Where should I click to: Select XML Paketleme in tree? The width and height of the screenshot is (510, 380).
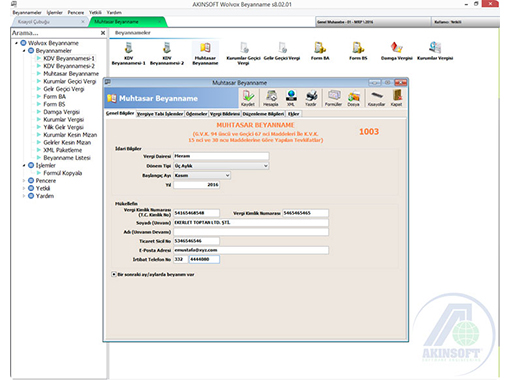(63, 150)
